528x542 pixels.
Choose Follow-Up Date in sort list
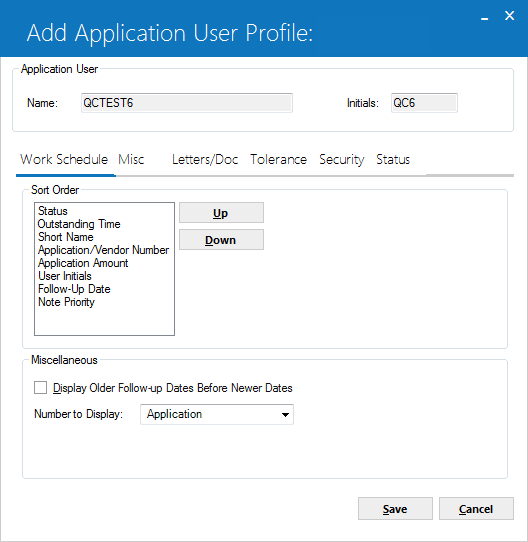click(74, 289)
